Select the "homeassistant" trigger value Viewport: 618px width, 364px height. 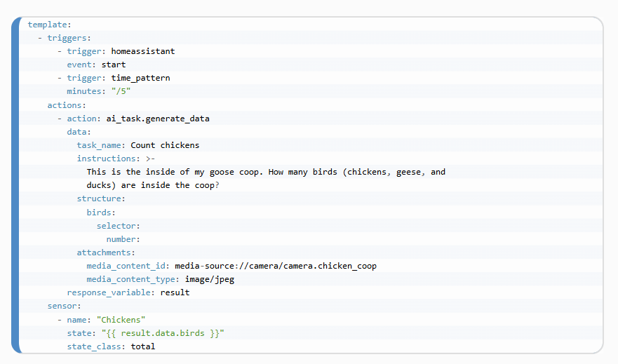click(142, 51)
